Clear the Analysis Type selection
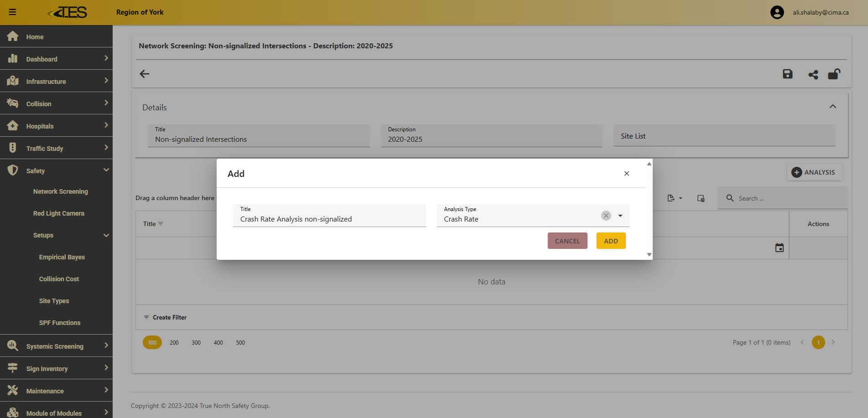Image resolution: width=868 pixels, height=418 pixels. 606,216
